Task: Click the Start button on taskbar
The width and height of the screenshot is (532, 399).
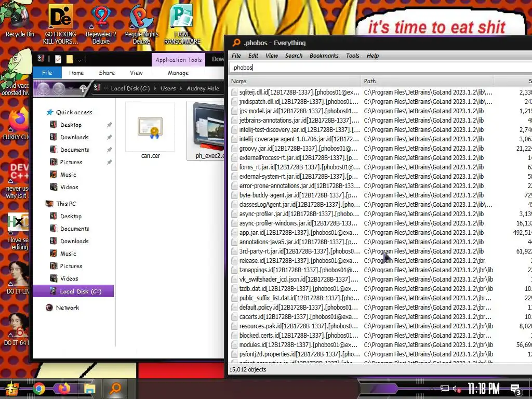Action: [12, 389]
